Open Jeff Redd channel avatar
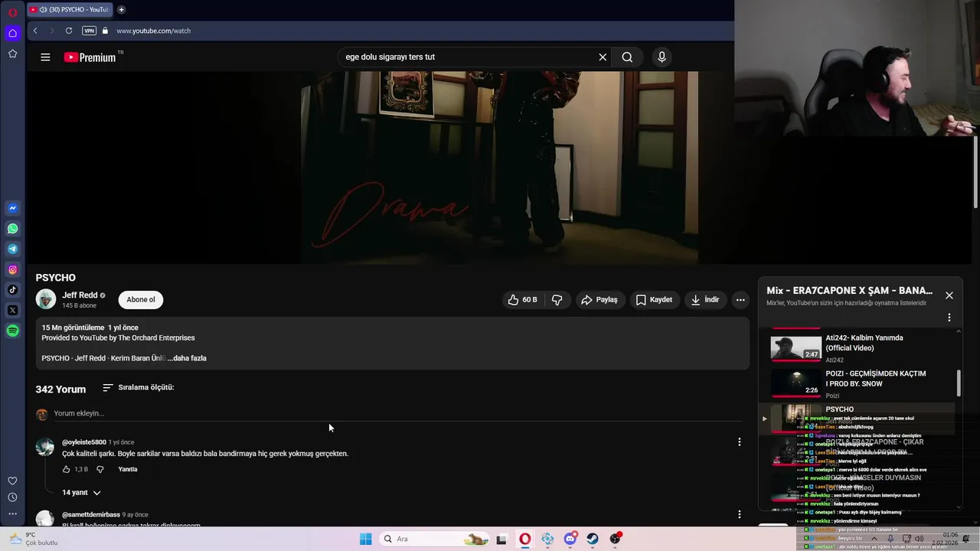Screen dimensions: 980x551 [46, 299]
